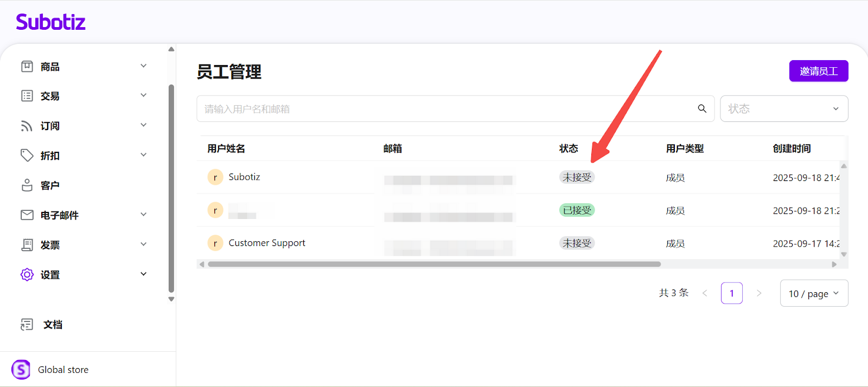Viewport: 868px width, 387px height.
Task: Click the 电子邮件 envelope icon
Action: (27, 215)
